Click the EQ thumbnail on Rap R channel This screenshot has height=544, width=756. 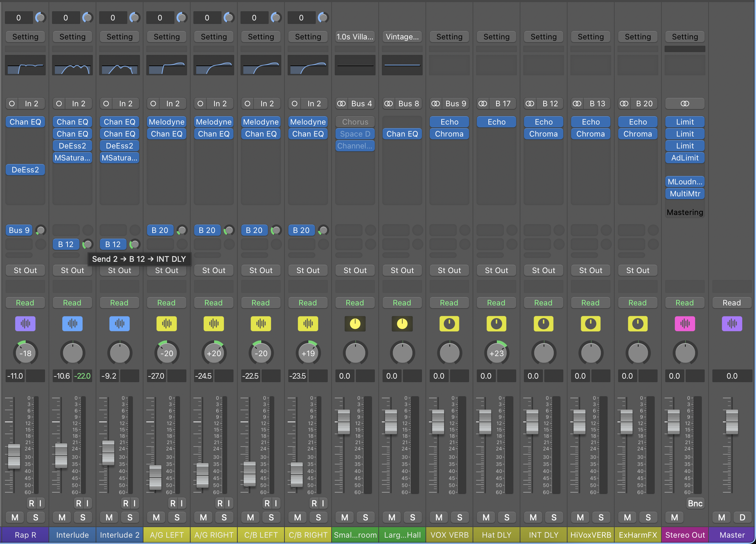coord(25,65)
